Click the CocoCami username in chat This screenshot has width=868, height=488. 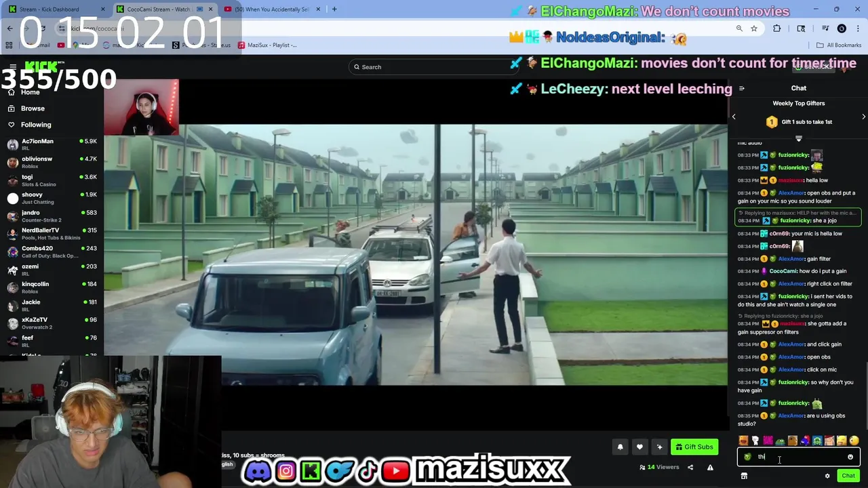(x=783, y=271)
